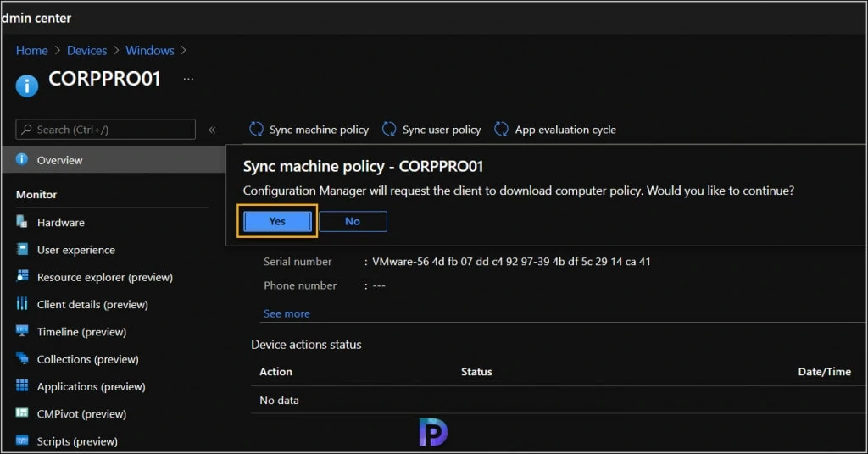The image size is (868, 454).
Task: Click the Applications grid icon
Action: click(x=22, y=385)
